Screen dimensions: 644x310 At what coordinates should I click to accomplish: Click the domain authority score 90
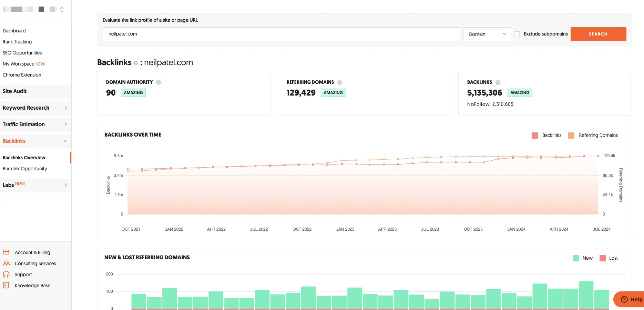[111, 93]
